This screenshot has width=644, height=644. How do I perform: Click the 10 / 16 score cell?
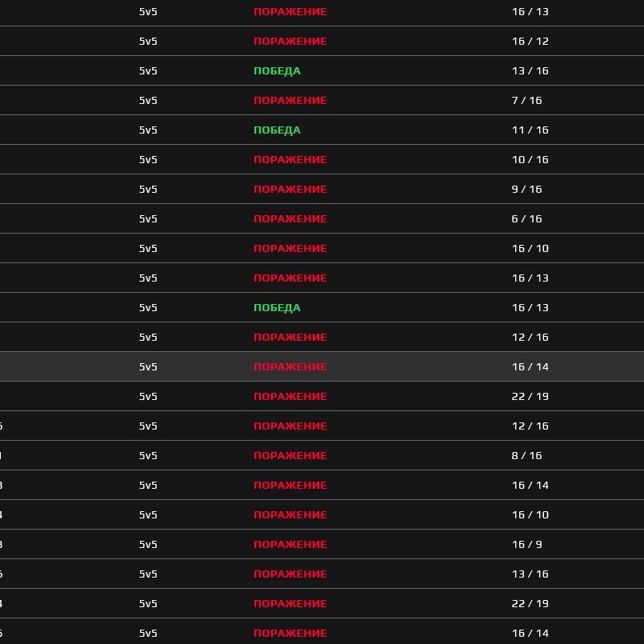(x=530, y=159)
